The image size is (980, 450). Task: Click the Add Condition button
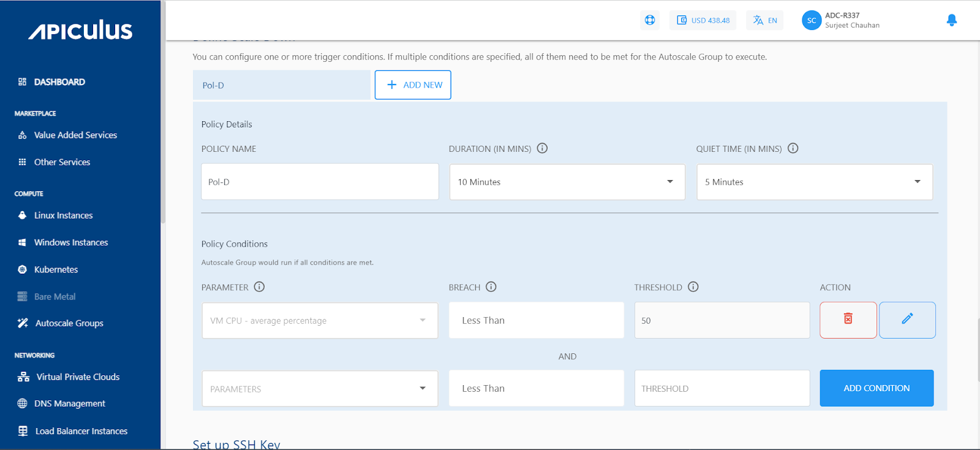pos(876,388)
